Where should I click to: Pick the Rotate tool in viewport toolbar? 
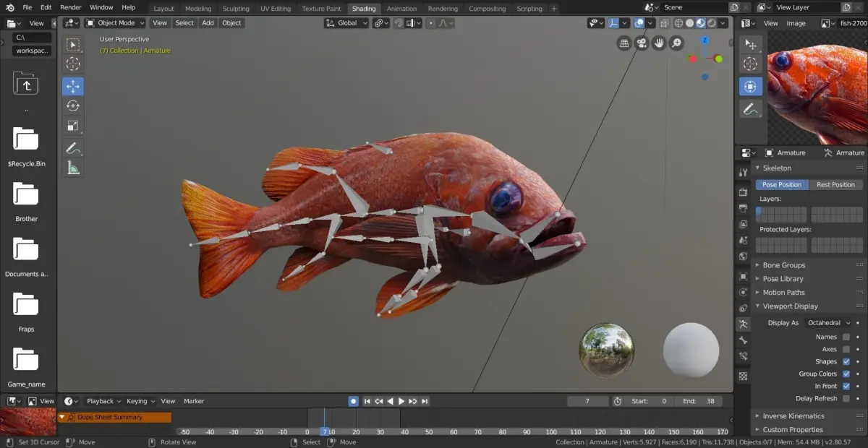tap(73, 106)
